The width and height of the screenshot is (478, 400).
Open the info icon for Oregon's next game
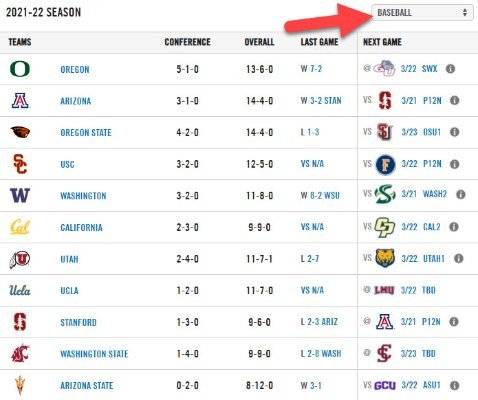(x=450, y=69)
